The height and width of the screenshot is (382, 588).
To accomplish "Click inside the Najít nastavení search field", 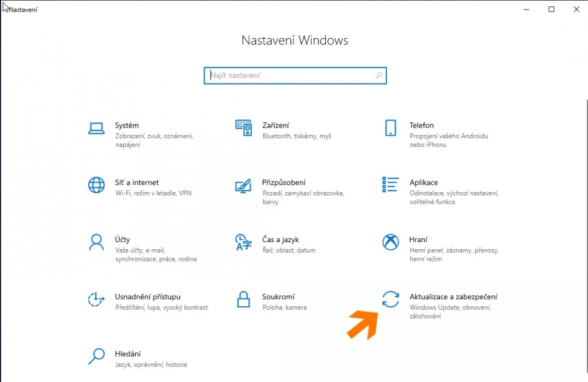I will coord(291,76).
